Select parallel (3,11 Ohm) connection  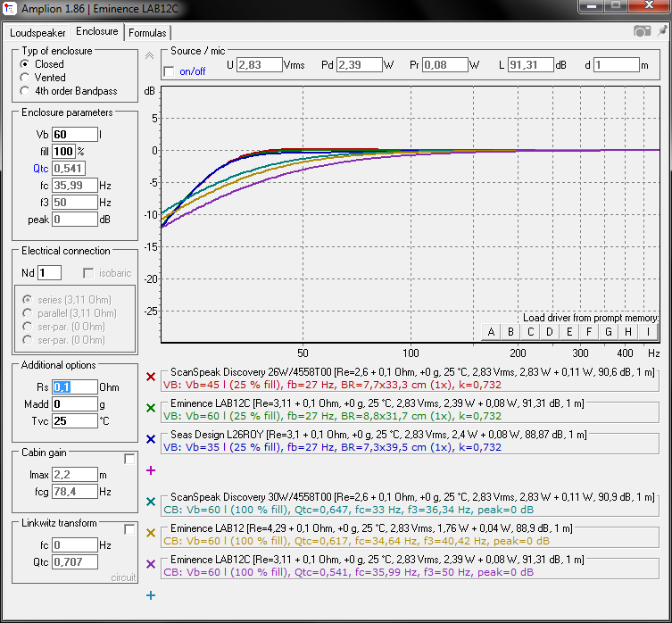(x=70, y=313)
